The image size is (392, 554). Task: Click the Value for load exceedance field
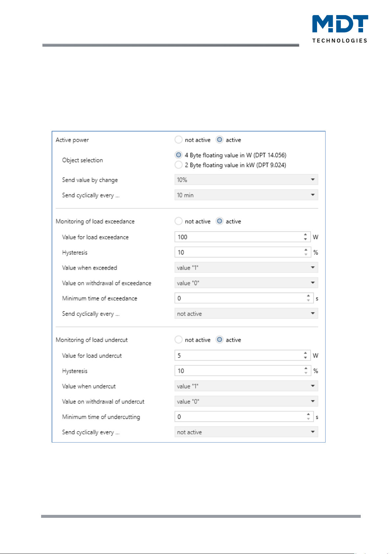pyautogui.click(x=243, y=237)
